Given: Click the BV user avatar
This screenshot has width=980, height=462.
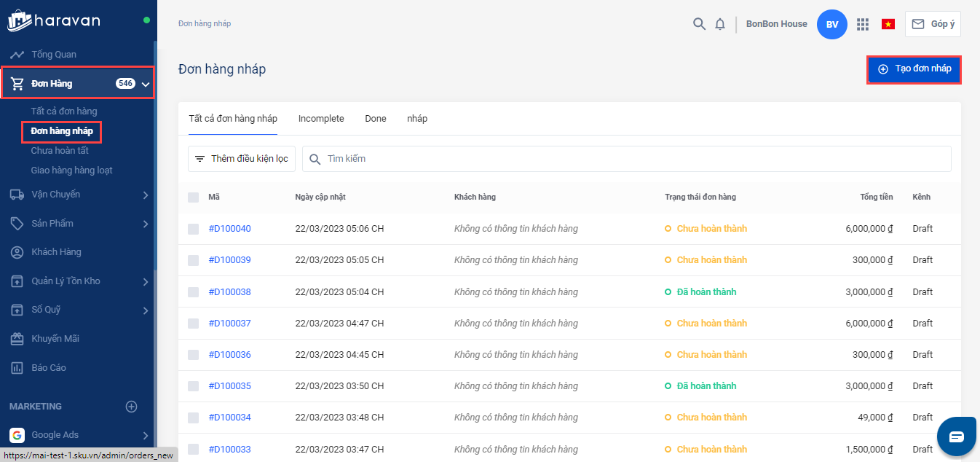Looking at the screenshot, I should click(832, 24).
